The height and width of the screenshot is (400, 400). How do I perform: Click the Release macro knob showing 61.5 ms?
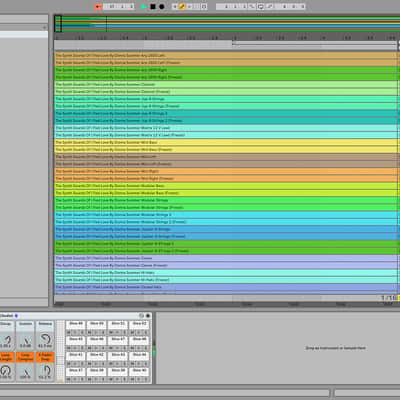pyautogui.click(x=45, y=339)
